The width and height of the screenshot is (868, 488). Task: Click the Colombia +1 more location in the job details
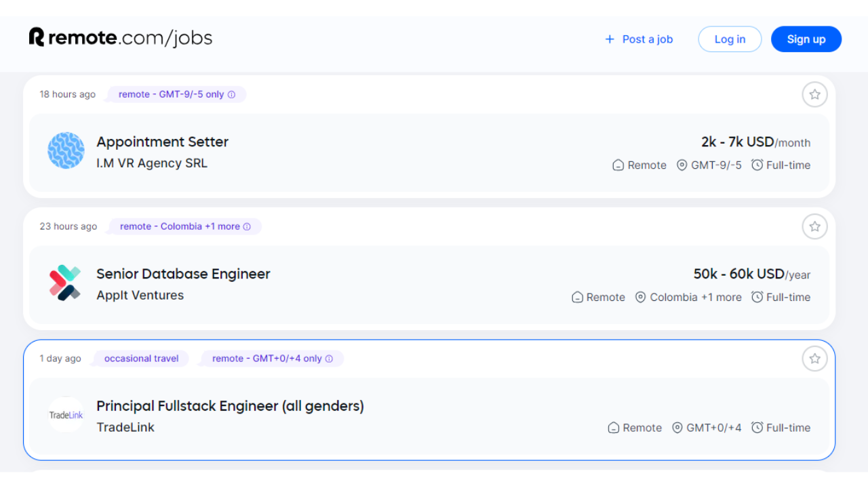pyautogui.click(x=696, y=298)
